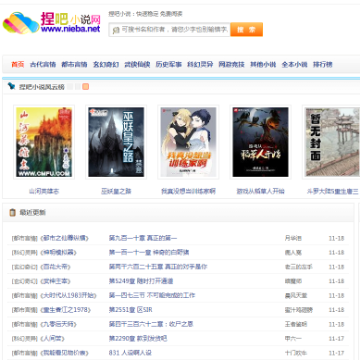
Task: Click the 11-17 date on 人间苦 row
Action: 336,339
